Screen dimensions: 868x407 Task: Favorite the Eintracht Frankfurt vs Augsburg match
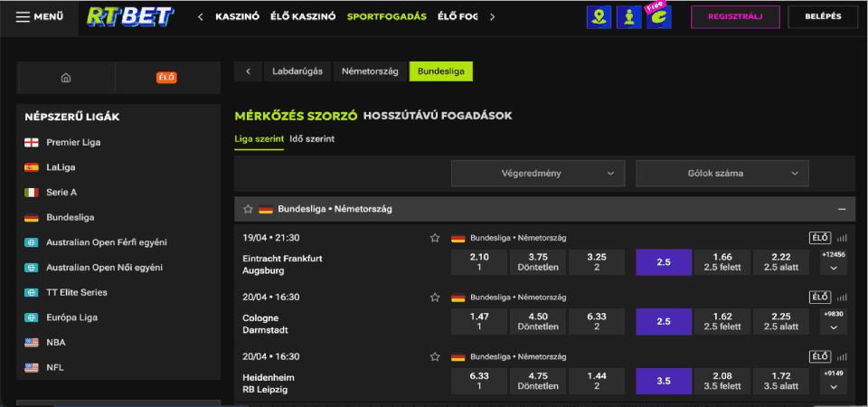point(435,238)
